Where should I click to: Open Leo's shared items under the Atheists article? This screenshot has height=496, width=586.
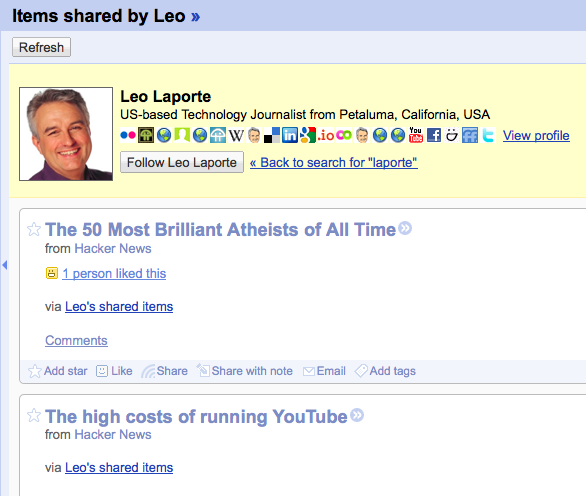pos(119,306)
